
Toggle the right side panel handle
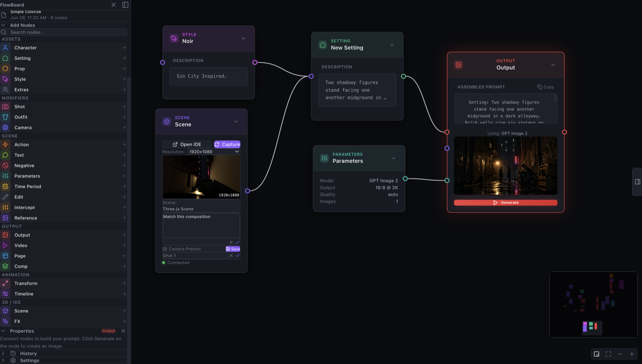coord(638,182)
